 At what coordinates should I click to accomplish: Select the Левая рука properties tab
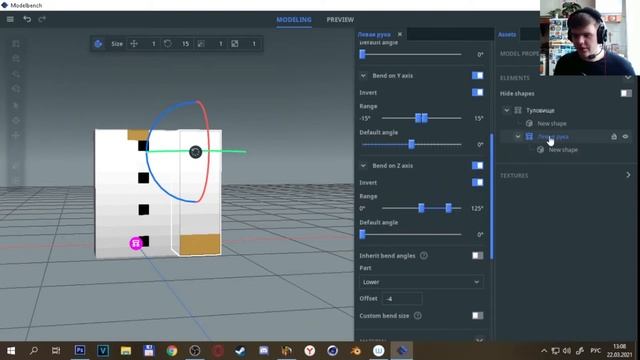click(x=374, y=34)
